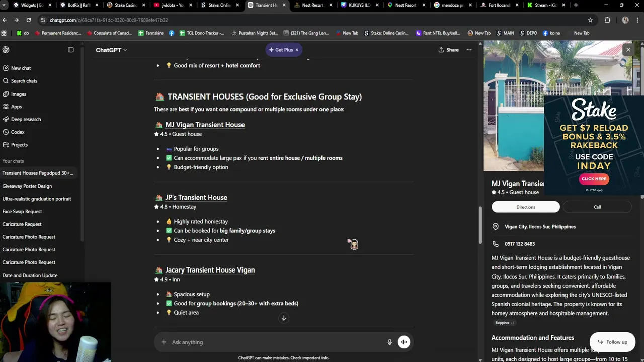Image resolution: width=644 pixels, height=362 pixels.
Task: Select the Transient Houses Pagudpud chat
Action: [x=38, y=173]
